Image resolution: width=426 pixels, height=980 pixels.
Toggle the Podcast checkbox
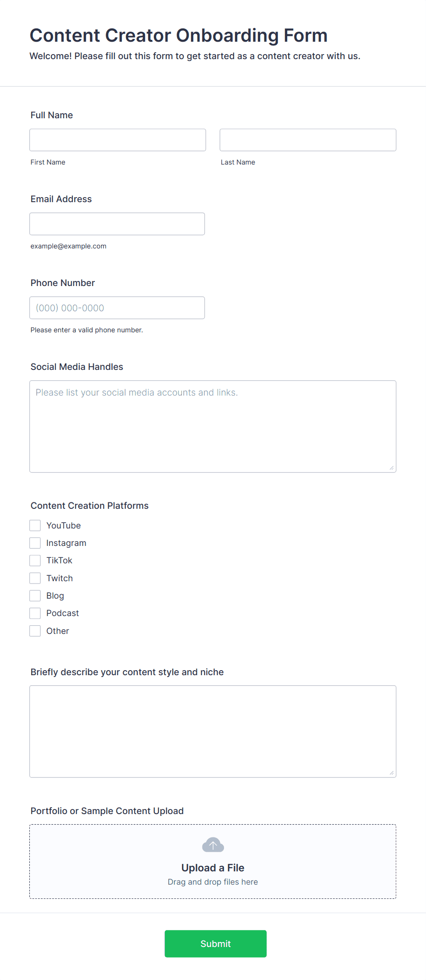coord(35,613)
